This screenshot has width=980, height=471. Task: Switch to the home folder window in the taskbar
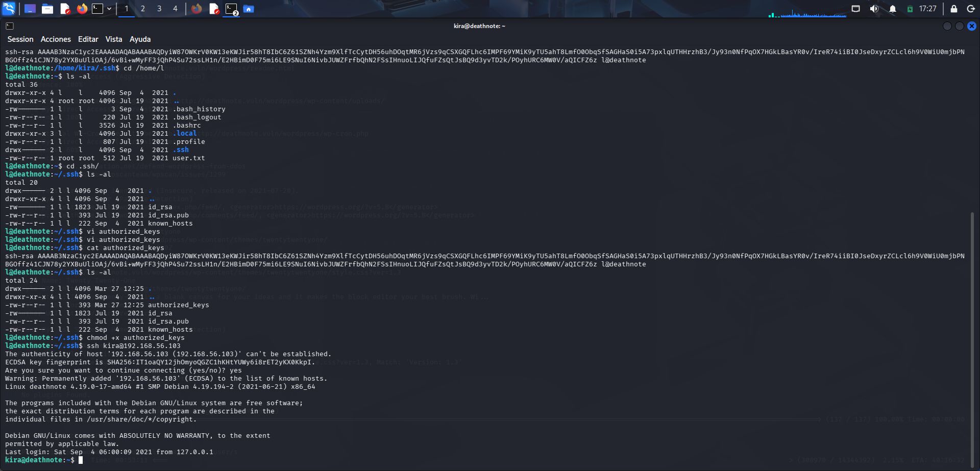[x=249, y=9]
